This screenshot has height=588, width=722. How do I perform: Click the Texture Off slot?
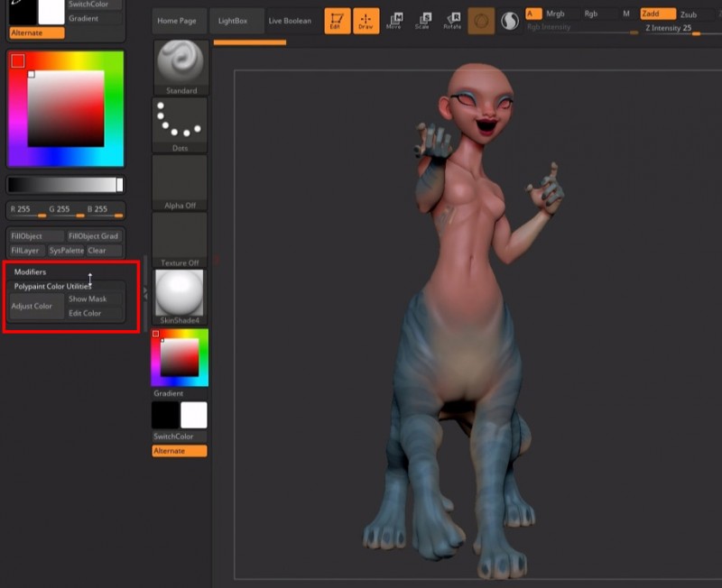click(x=180, y=238)
